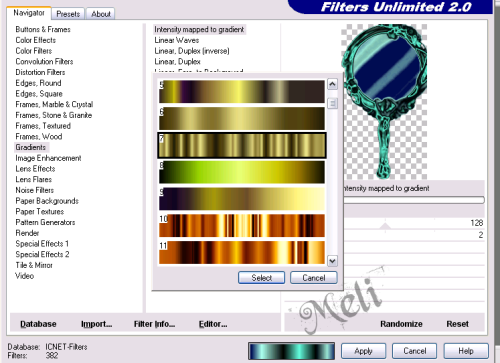The height and width of the screenshot is (363, 500).
Task: Switch to the Presets tab
Action: pos(68,14)
